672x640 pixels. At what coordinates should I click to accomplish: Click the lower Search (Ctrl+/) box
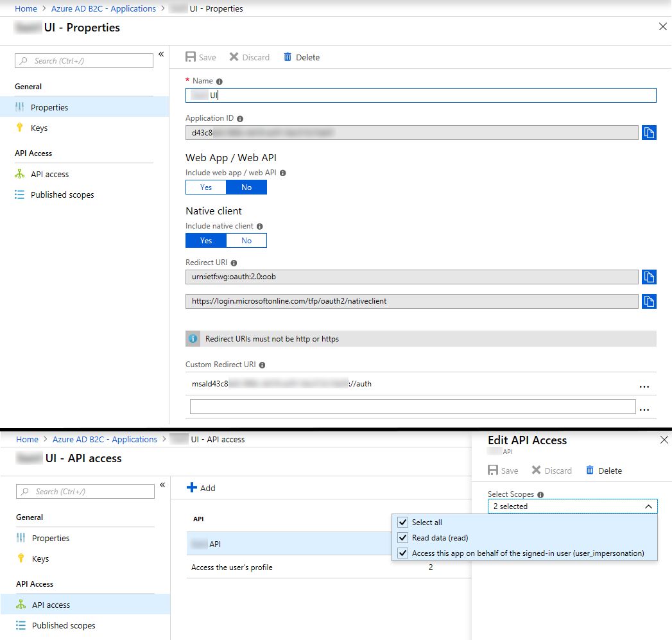[85, 491]
